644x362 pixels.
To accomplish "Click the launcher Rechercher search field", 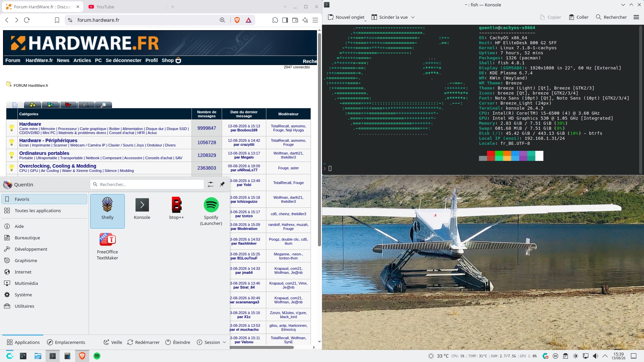I will click(147, 184).
